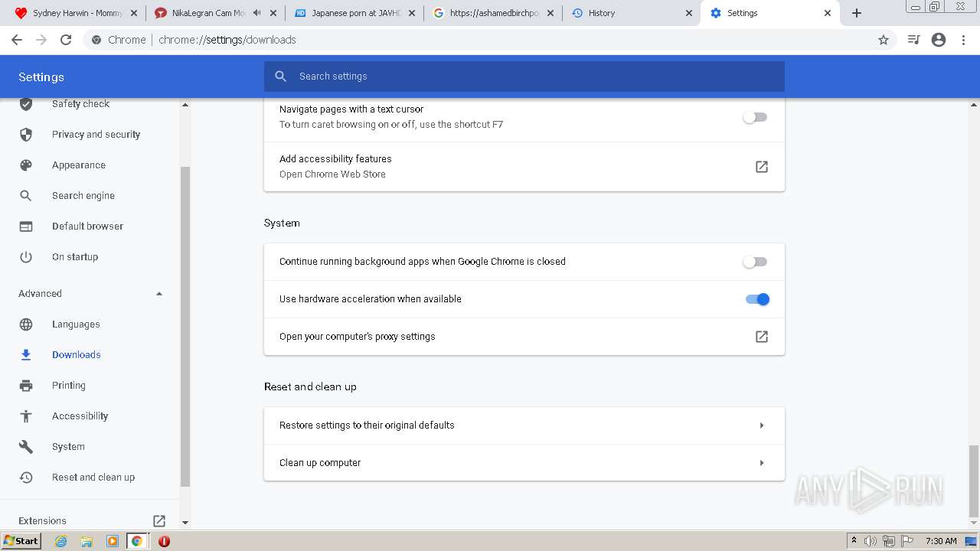The height and width of the screenshot is (551, 980).
Task: Reload the page
Action: (x=66, y=40)
